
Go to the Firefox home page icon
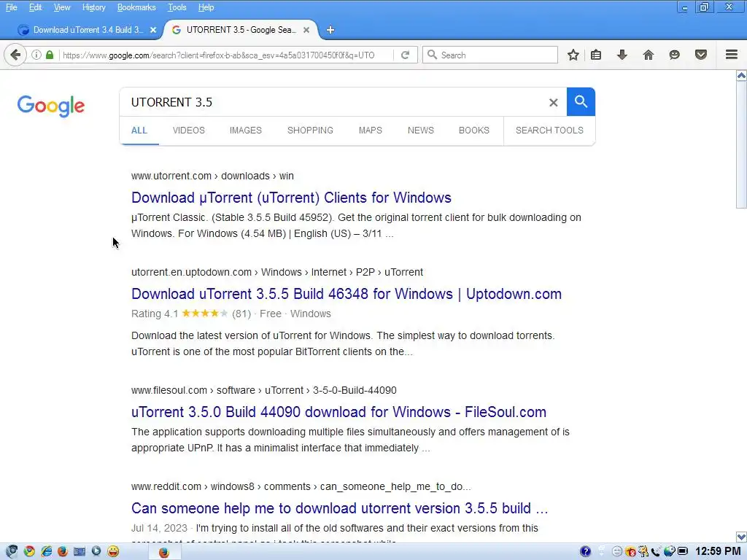coord(649,55)
